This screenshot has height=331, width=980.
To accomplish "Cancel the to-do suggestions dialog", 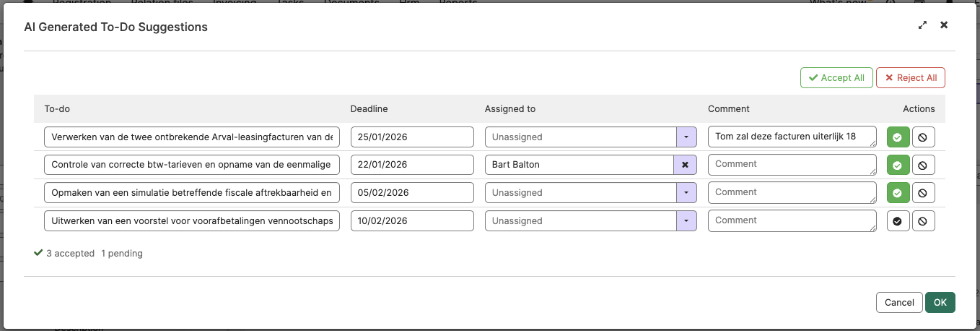I will (x=899, y=303).
